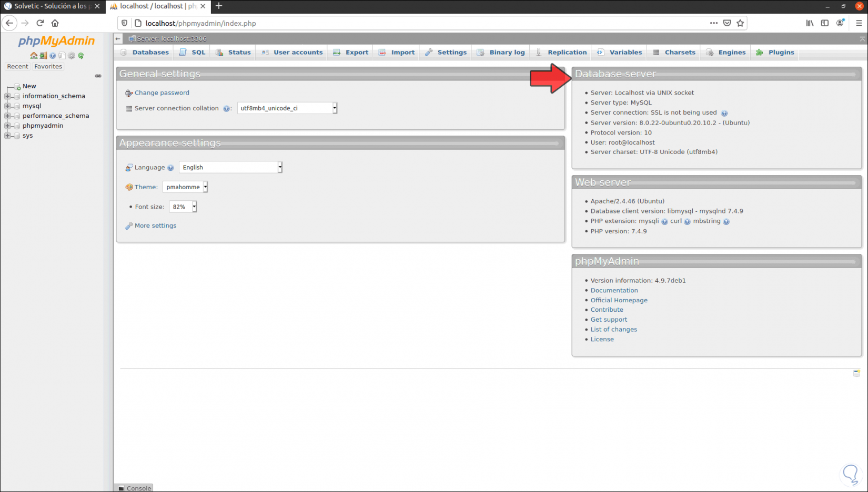Expand the sys database node
This screenshot has height=492, width=868.
(x=7, y=136)
